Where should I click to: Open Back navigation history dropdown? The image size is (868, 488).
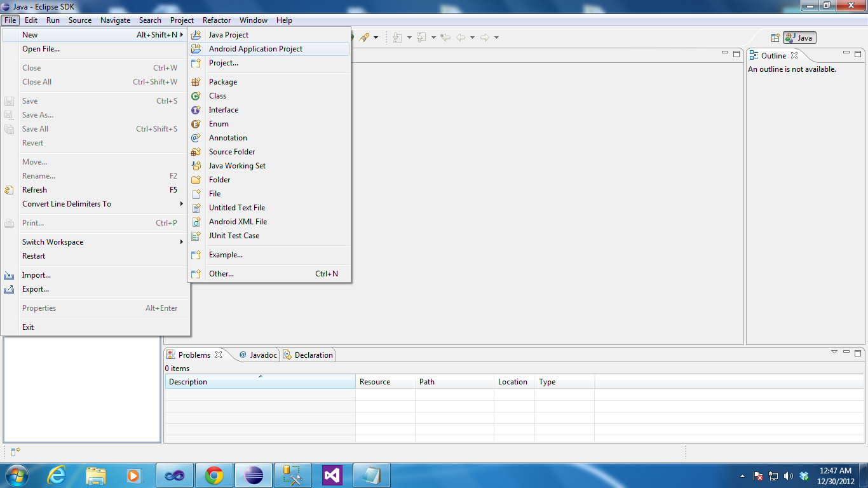pos(472,37)
